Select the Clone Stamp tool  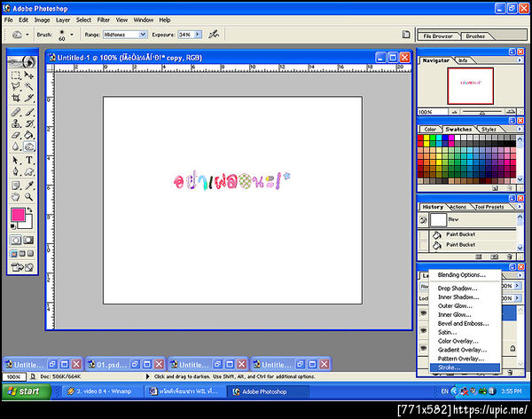[16, 123]
